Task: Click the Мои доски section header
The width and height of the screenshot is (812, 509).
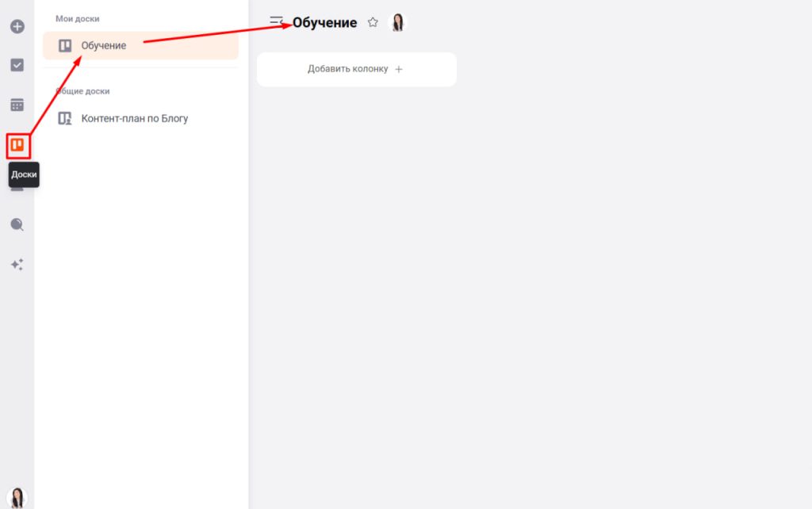Action: pyautogui.click(x=78, y=18)
